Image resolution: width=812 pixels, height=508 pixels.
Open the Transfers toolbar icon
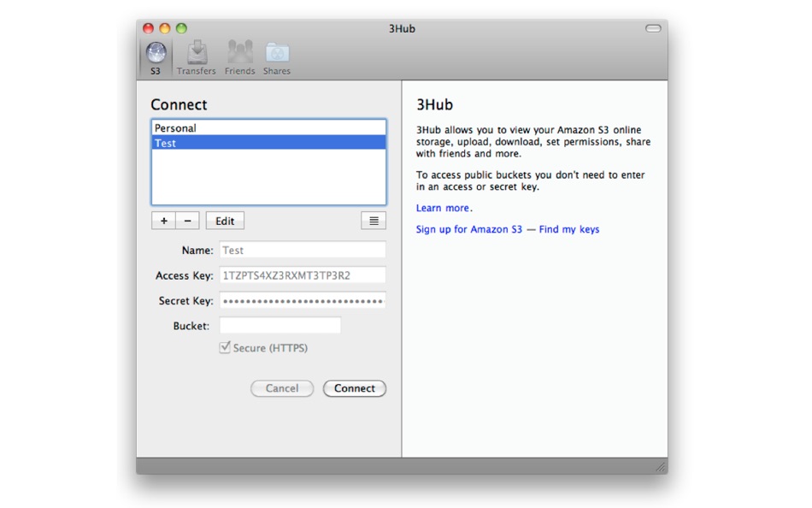pyautogui.click(x=197, y=58)
